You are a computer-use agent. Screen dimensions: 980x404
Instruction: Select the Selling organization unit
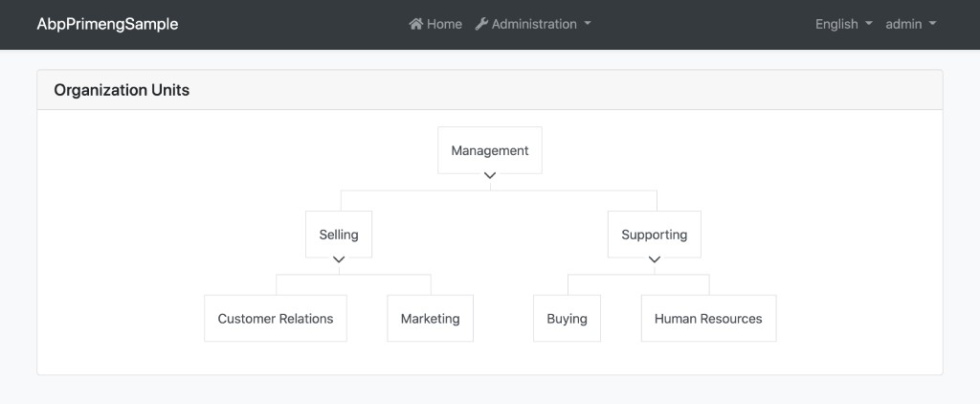pos(339,235)
